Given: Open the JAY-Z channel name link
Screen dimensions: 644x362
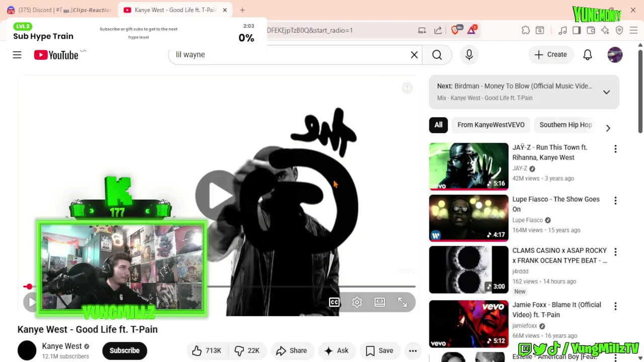Looking at the screenshot, I should click(520, 168).
